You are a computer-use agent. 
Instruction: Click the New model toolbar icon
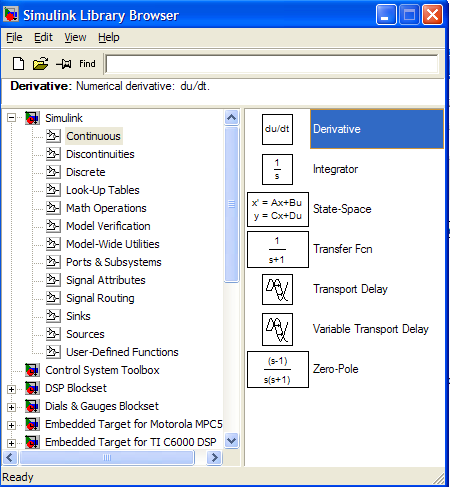coord(18,63)
